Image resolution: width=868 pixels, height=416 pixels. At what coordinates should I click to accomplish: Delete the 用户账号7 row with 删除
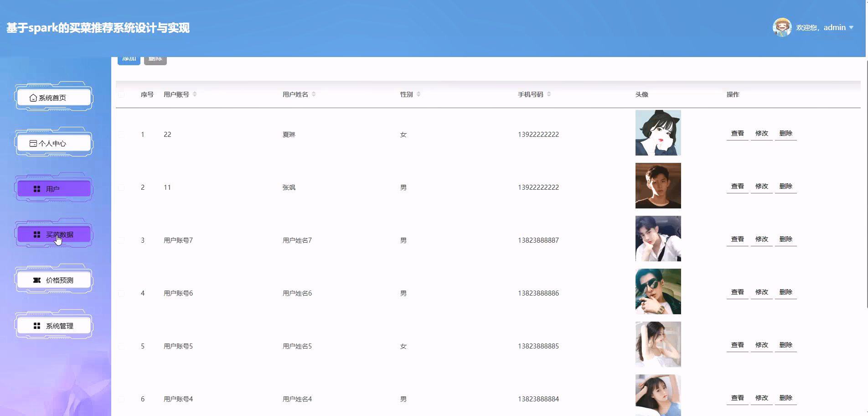(785, 239)
